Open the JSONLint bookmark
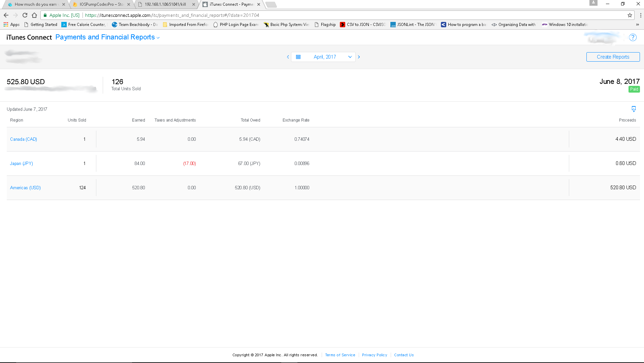The height and width of the screenshot is (363, 644). 413,25
